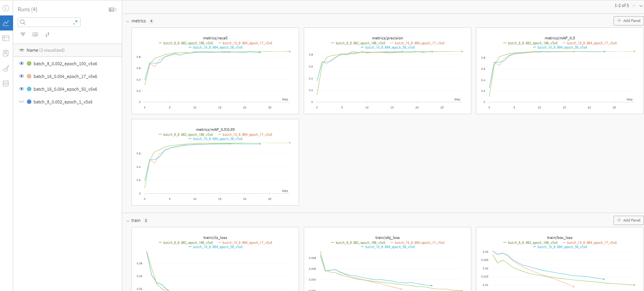Hide run batch_16_0.004_epoch_50_v5x6
This screenshot has width=644, height=291.
[22, 89]
